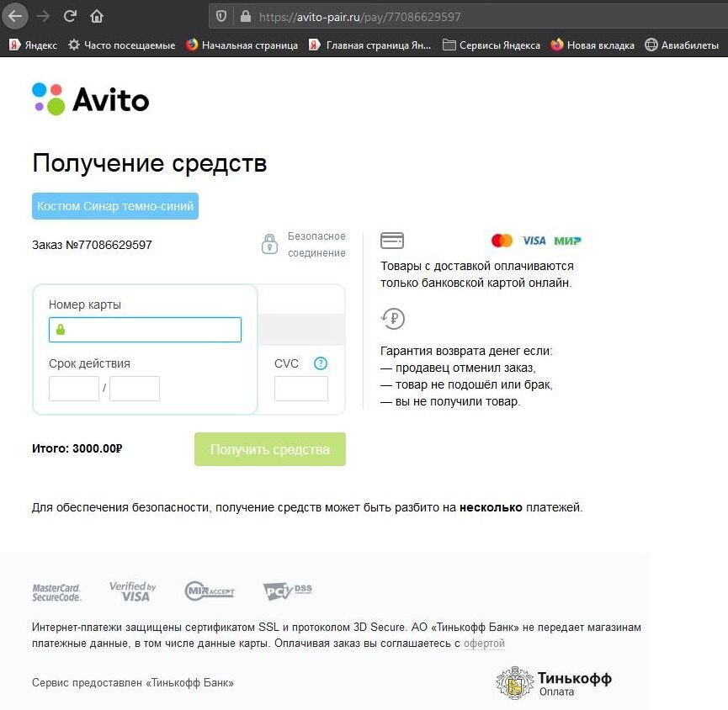Go to the browser Home icon
This screenshot has width=728, height=710.
(x=97, y=17)
